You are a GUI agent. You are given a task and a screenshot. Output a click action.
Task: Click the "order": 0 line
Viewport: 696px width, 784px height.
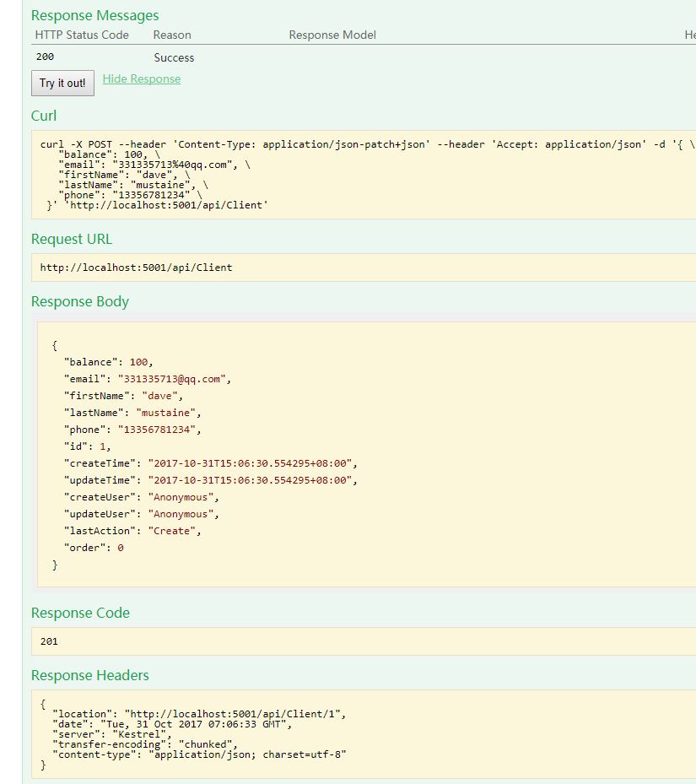pyautogui.click(x=94, y=548)
